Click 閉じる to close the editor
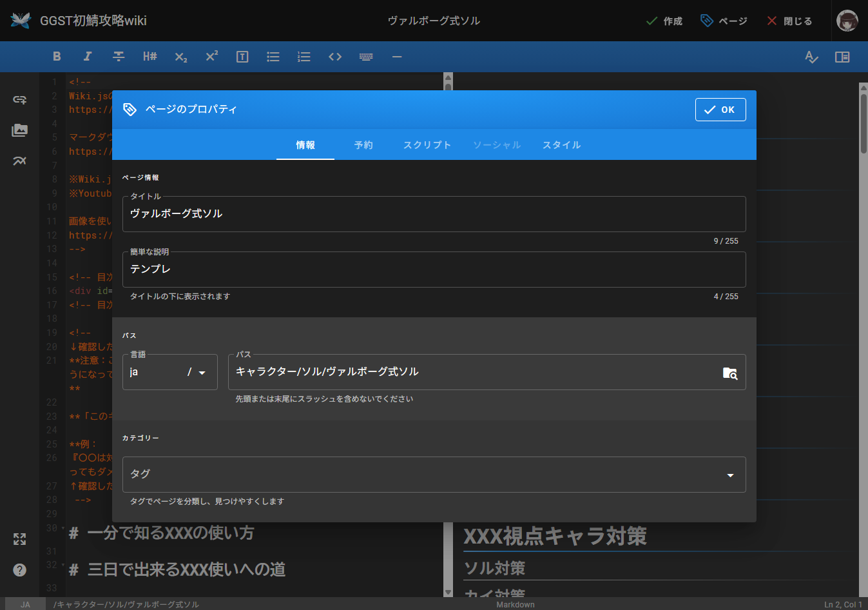This screenshot has width=868, height=610. (x=789, y=21)
